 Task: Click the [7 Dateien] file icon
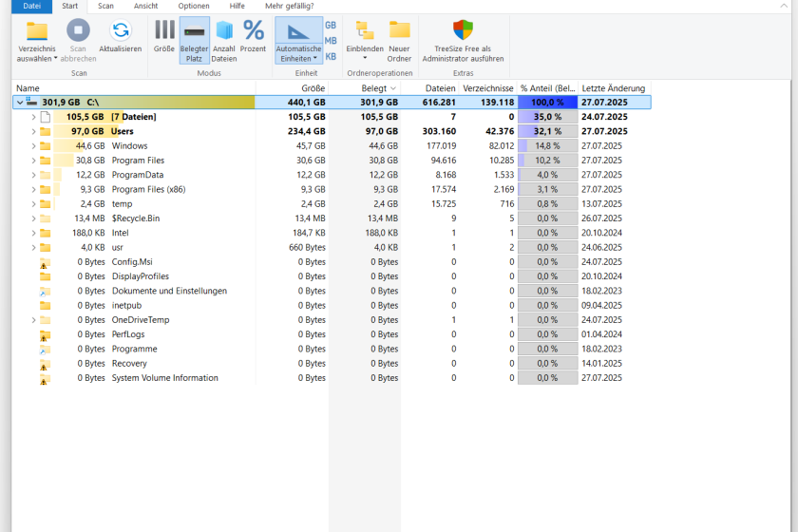(46, 117)
